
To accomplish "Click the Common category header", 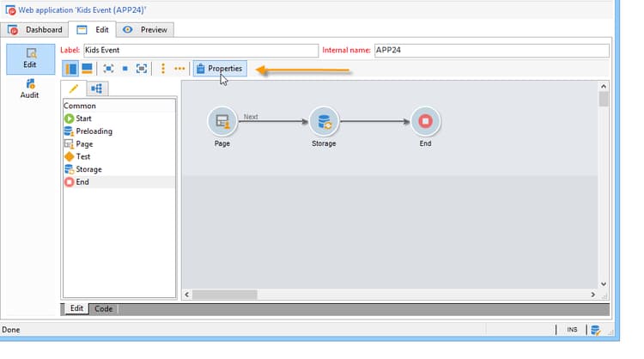I will (x=119, y=106).
